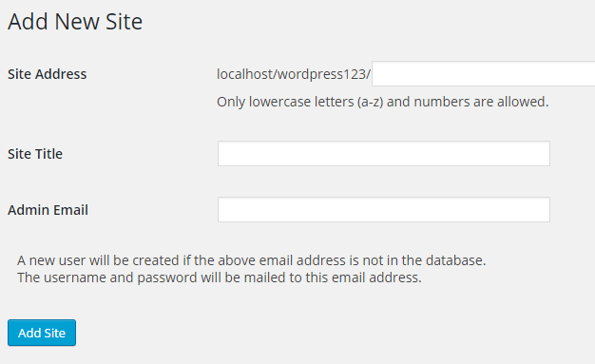Click the Site Title label
This screenshot has width=595, height=364.
coord(35,154)
